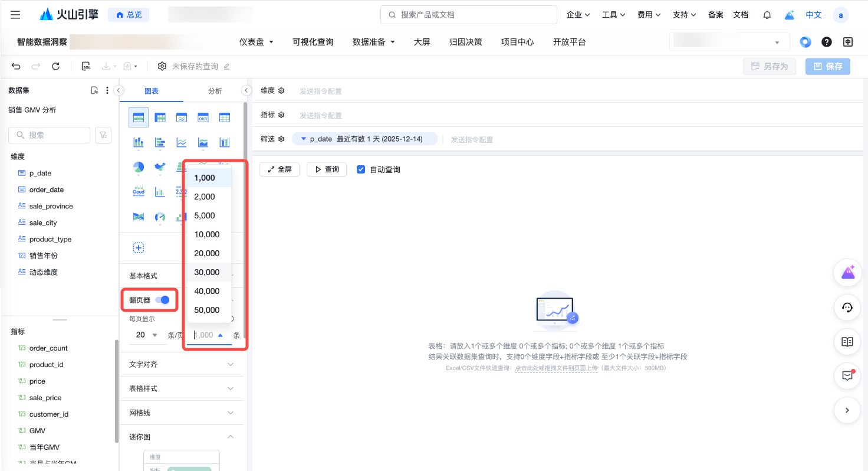This screenshot has height=471, width=868.
Task: Click the 全屏 fullscreen button
Action: point(280,169)
